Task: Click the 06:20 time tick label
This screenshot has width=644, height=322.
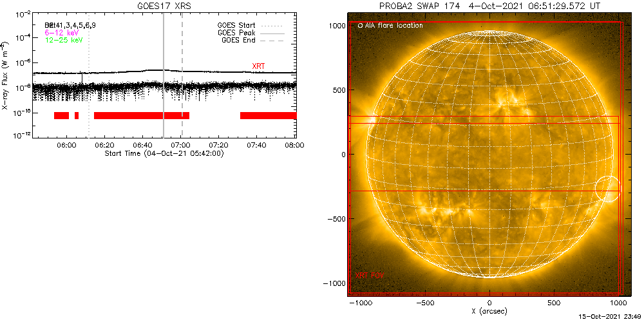Action: coord(105,145)
